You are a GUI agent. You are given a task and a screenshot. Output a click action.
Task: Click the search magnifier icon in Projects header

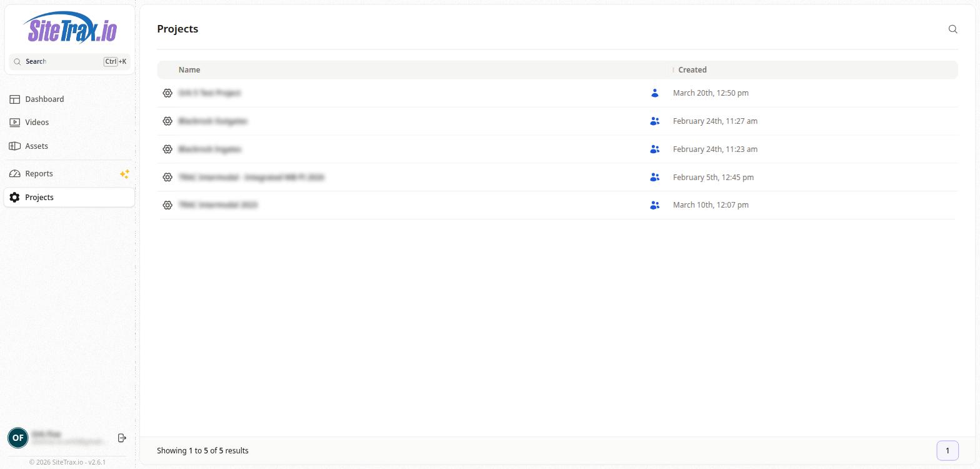pos(952,29)
